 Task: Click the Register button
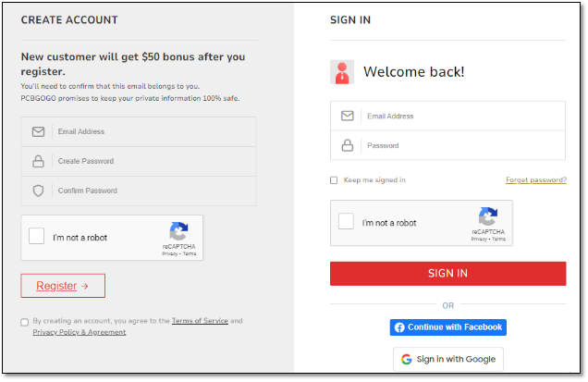(x=63, y=286)
